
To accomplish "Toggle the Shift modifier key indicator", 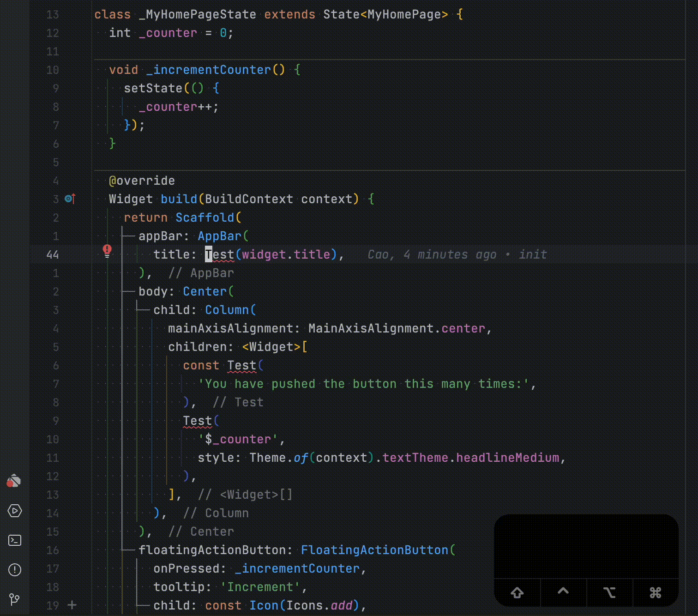I will [x=517, y=592].
